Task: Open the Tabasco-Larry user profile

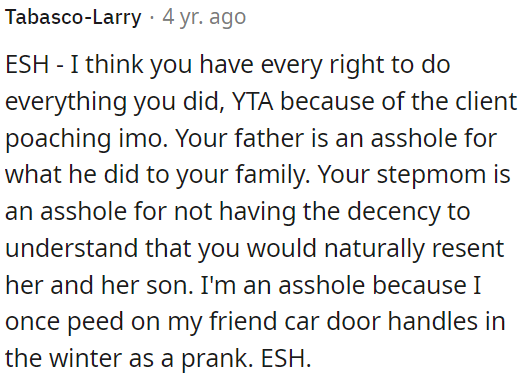Action: pyautogui.click(x=73, y=17)
